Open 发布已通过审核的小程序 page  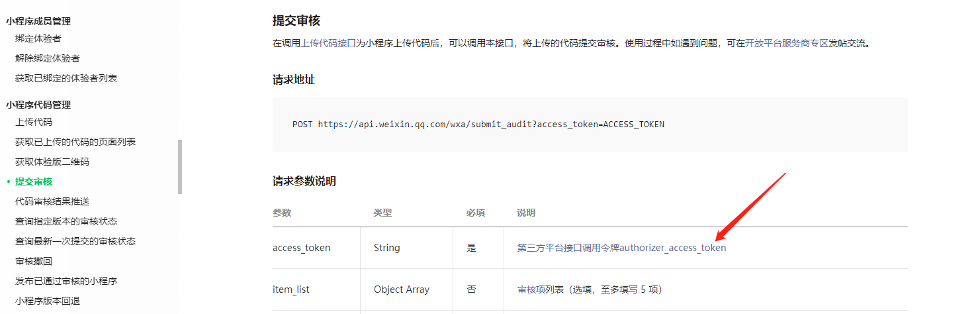(66, 281)
